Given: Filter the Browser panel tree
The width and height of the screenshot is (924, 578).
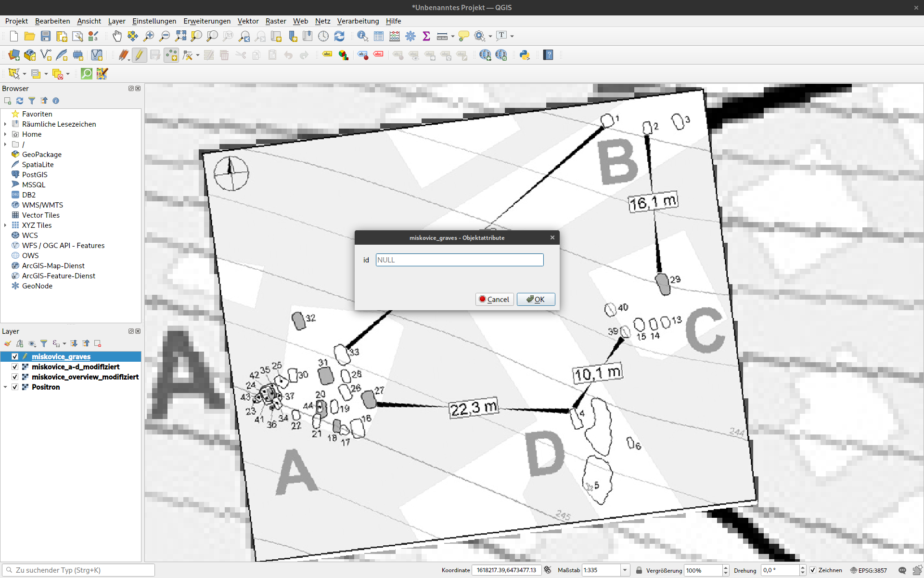Looking at the screenshot, I should 32,101.
